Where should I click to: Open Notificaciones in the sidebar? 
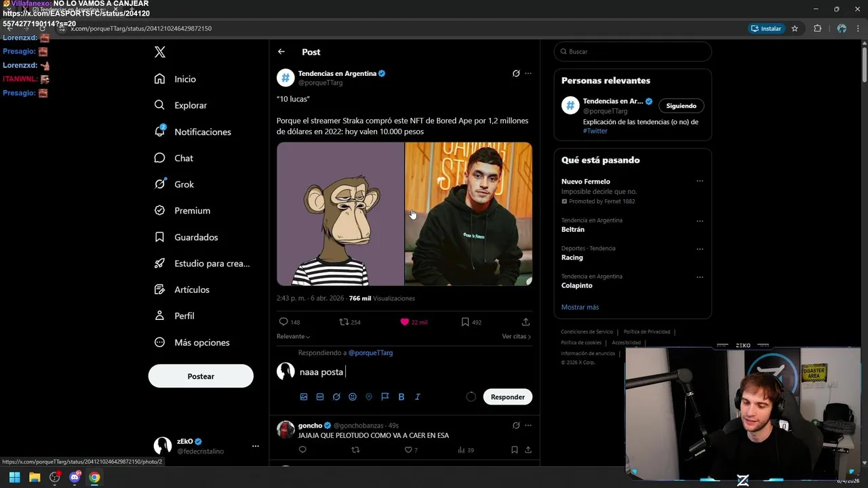193,131
